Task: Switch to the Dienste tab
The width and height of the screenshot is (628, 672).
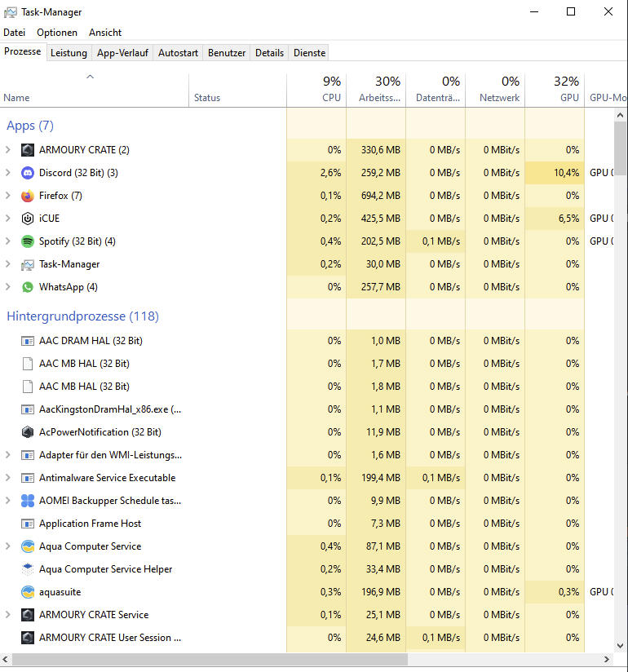Action: tap(309, 53)
